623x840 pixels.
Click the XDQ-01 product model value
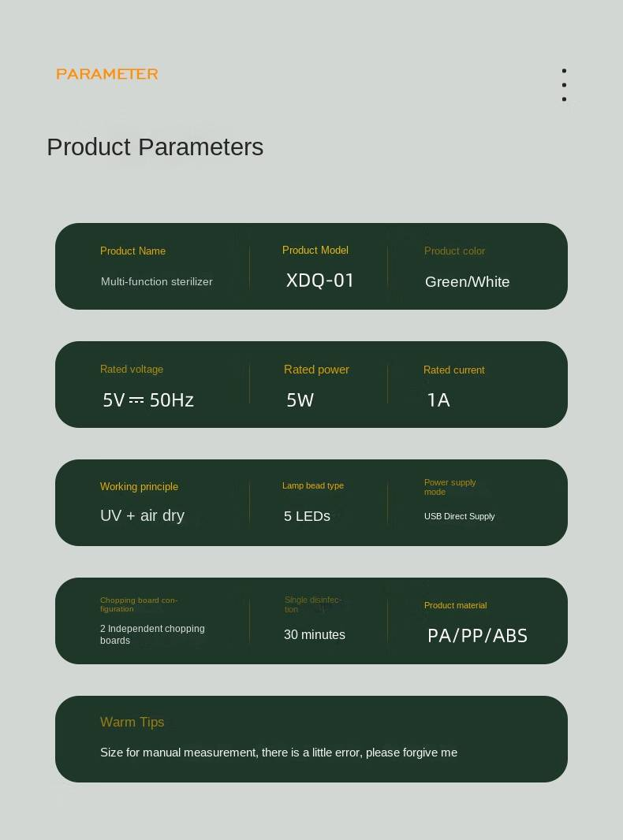click(x=320, y=281)
